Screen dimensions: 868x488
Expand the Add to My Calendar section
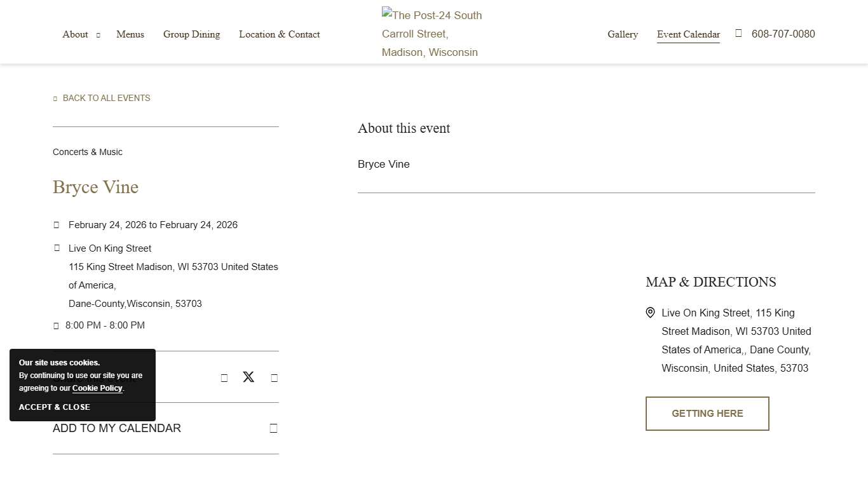[x=117, y=428]
